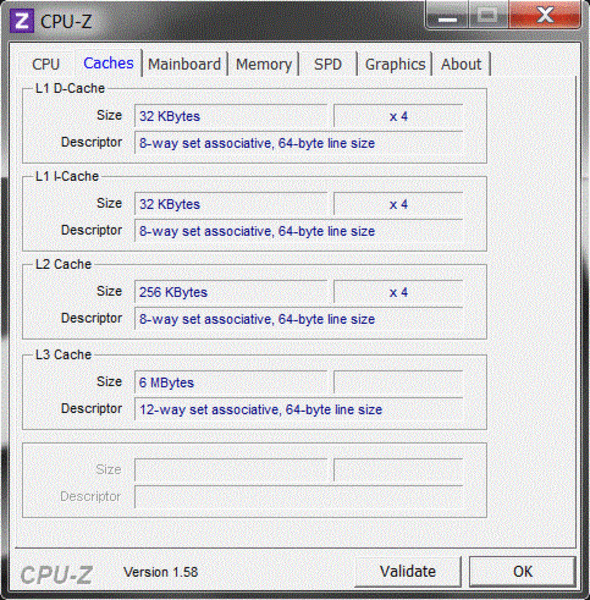The image size is (590, 600).
Task: Click the L1 I-Cache descriptor field
Action: (x=299, y=231)
